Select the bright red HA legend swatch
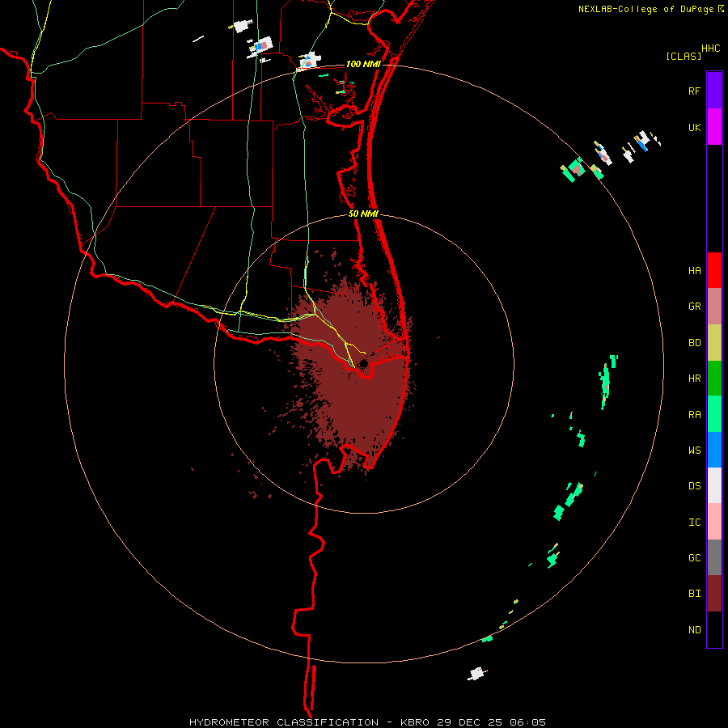The image size is (728, 728). click(714, 270)
